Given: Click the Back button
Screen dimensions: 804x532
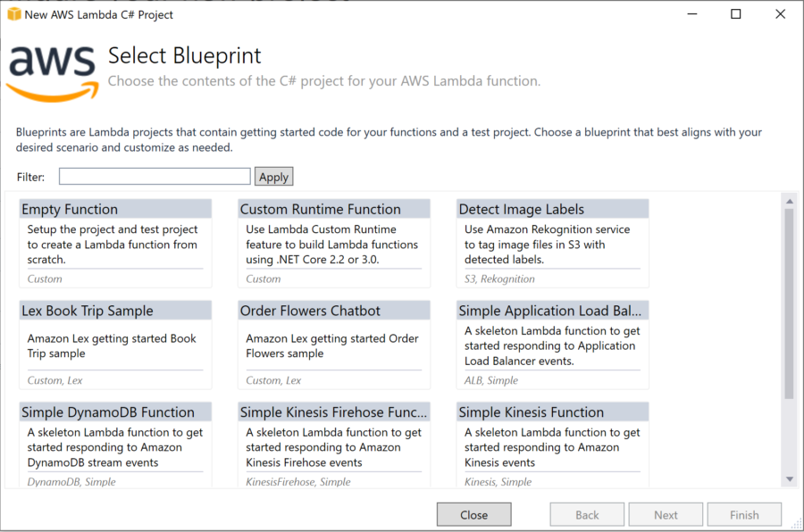Looking at the screenshot, I should pos(587,514).
